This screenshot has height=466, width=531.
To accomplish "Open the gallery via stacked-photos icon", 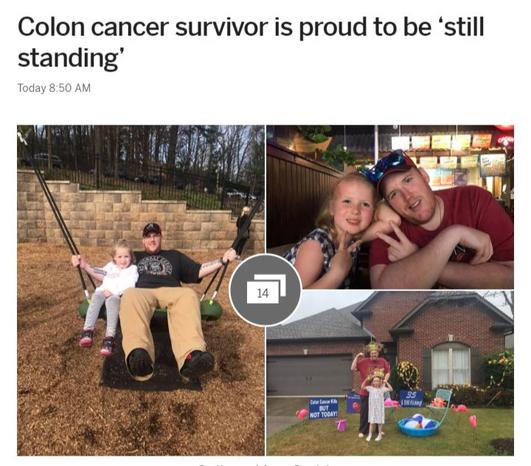I will click(x=265, y=290).
